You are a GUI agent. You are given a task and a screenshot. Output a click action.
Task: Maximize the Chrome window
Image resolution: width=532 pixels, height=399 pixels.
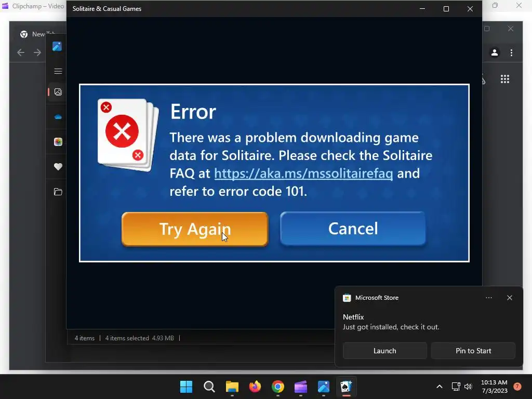point(487,29)
